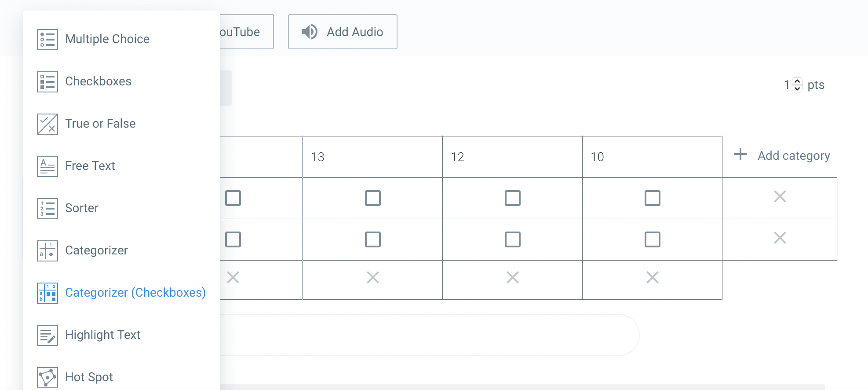Decrease the points value with the stepper
The width and height of the screenshot is (868, 390).
pos(796,88)
